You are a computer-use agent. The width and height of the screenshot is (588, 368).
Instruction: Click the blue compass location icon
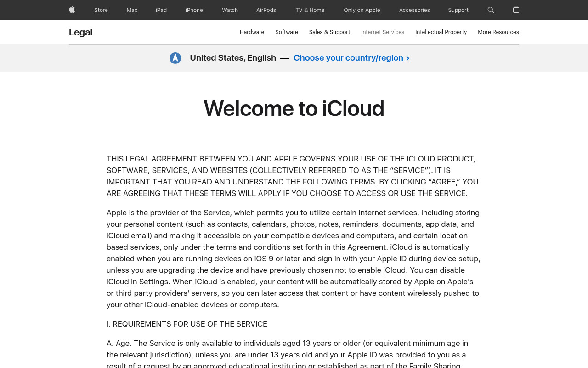tap(175, 58)
